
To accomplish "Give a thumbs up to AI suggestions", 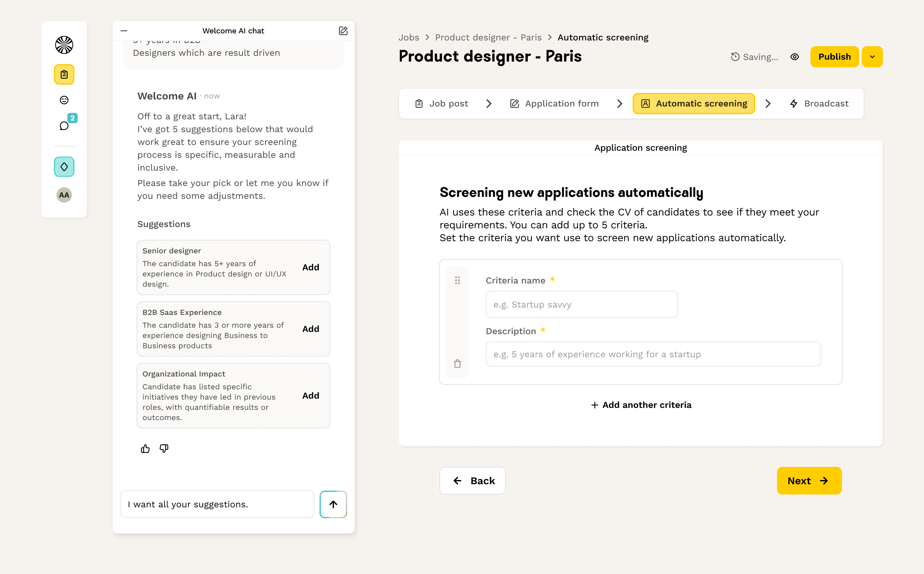I will click(145, 449).
